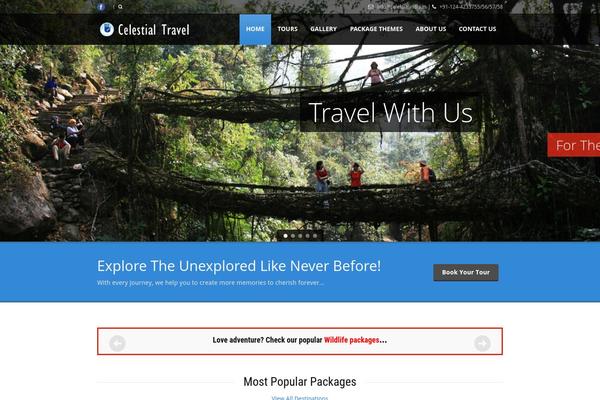
Task: Open the Tours menu
Action: click(x=287, y=29)
